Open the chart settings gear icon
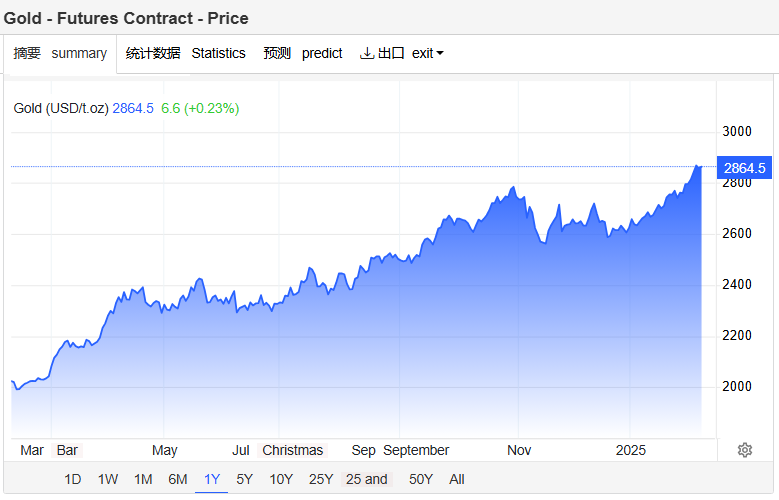Screen dimensions: 779x500 point(744,450)
